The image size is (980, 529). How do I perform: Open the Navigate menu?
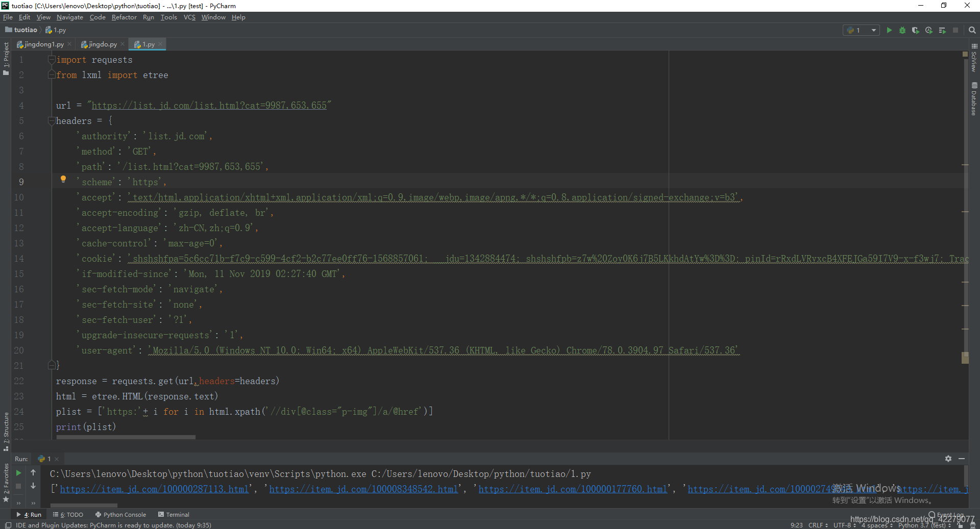[70, 17]
